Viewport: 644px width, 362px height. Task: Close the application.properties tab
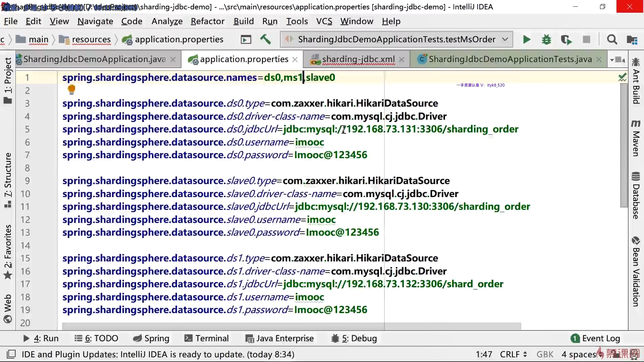295,59
